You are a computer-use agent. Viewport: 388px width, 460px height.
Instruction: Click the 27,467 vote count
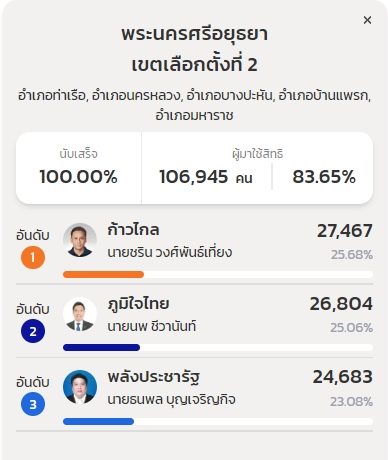(345, 231)
